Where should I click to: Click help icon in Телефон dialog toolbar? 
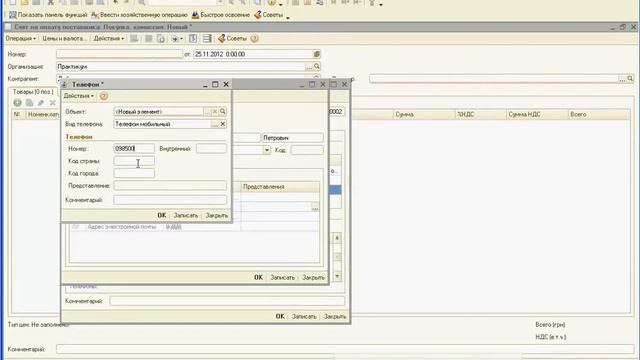(x=104, y=96)
